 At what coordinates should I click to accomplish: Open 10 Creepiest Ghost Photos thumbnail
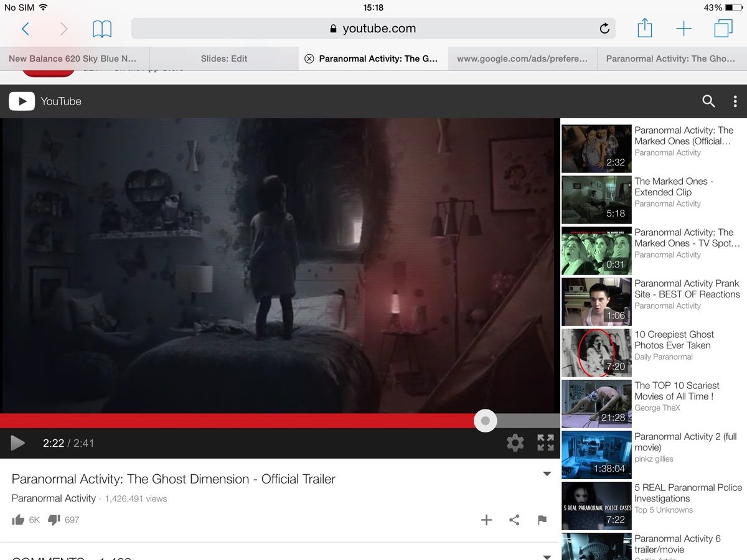pyautogui.click(x=596, y=353)
